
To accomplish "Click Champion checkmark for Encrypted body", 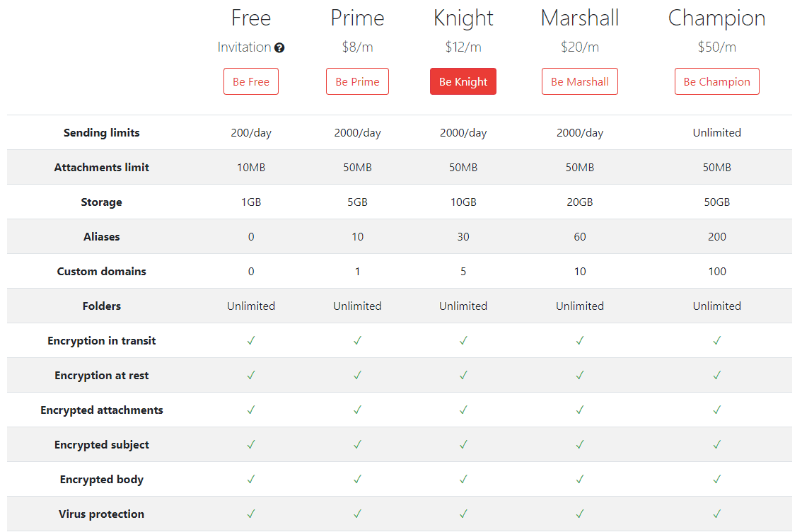I will click(717, 479).
